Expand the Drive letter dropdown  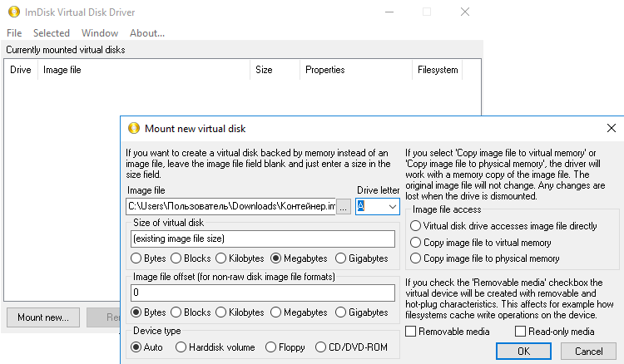[x=392, y=207]
